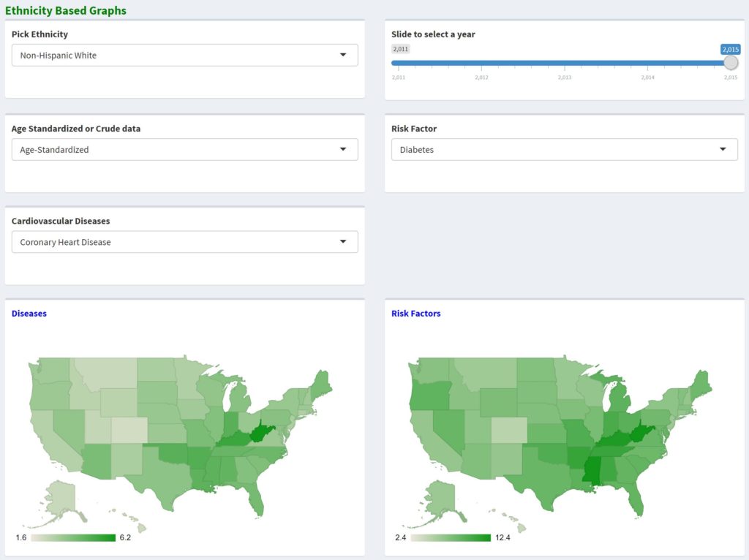Click the Risk Factors map color legend bar
Screen dimensions: 749x560
click(451, 537)
